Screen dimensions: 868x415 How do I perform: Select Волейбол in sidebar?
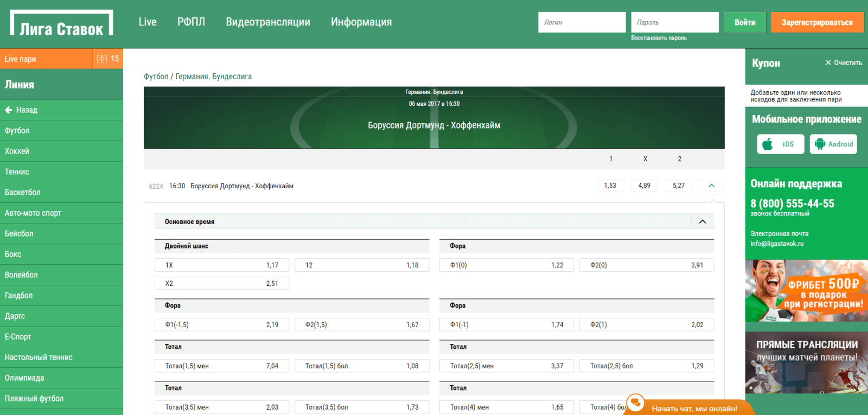pyautogui.click(x=61, y=275)
